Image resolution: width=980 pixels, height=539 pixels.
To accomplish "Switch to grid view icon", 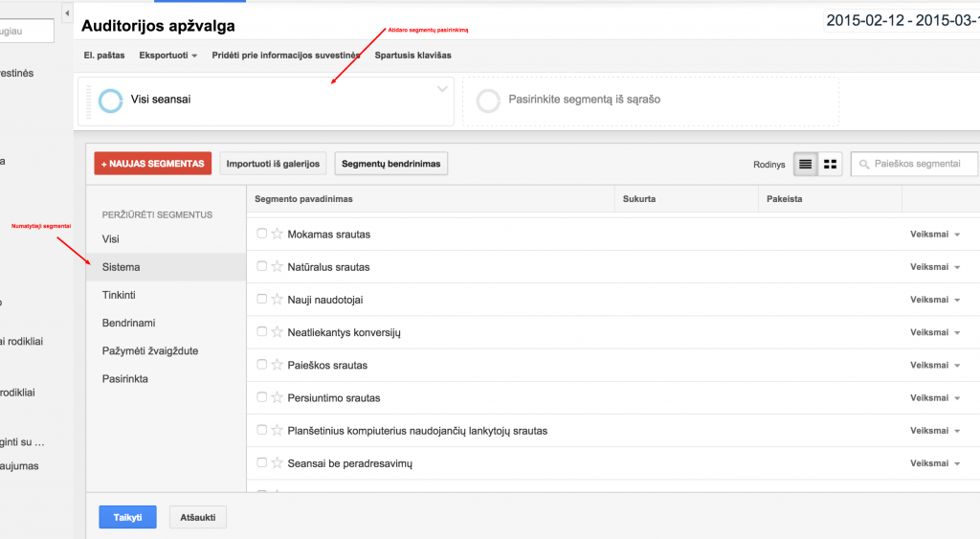I will click(x=830, y=164).
